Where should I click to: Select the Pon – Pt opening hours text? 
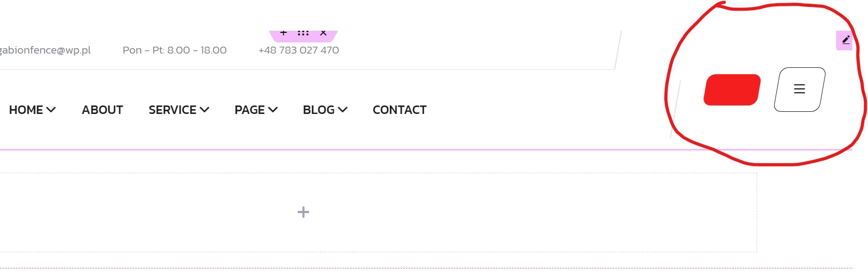coord(175,50)
